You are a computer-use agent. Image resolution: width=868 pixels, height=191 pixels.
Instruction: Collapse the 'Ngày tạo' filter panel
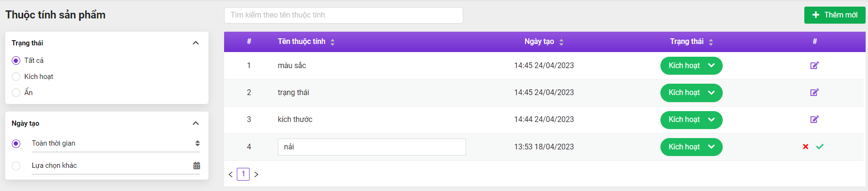coord(196,123)
